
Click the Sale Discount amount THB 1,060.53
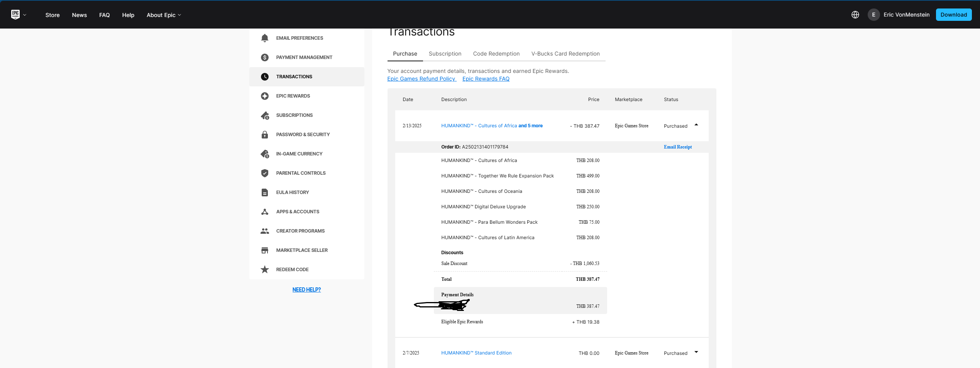pyautogui.click(x=585, y=263)
